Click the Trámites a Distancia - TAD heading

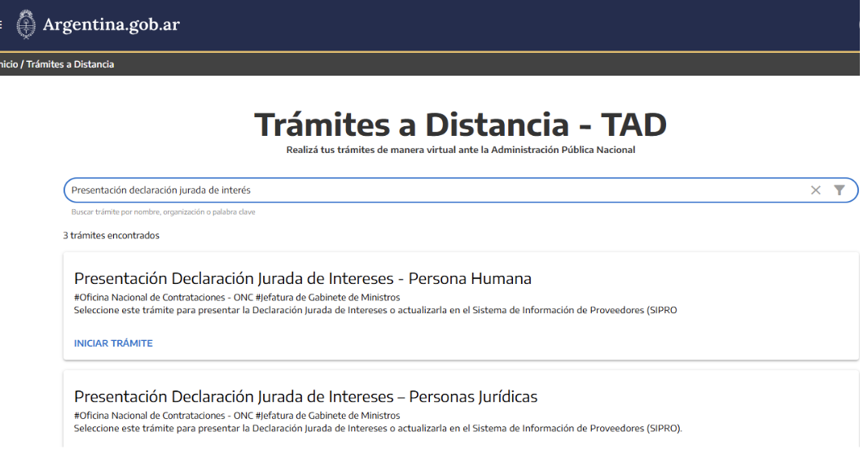click(461, 124)
